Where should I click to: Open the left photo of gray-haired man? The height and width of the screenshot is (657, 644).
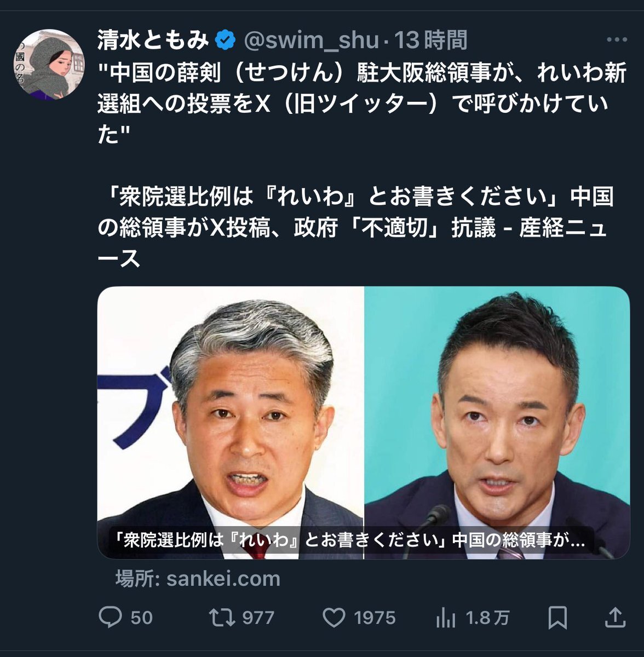pos(231,422)
